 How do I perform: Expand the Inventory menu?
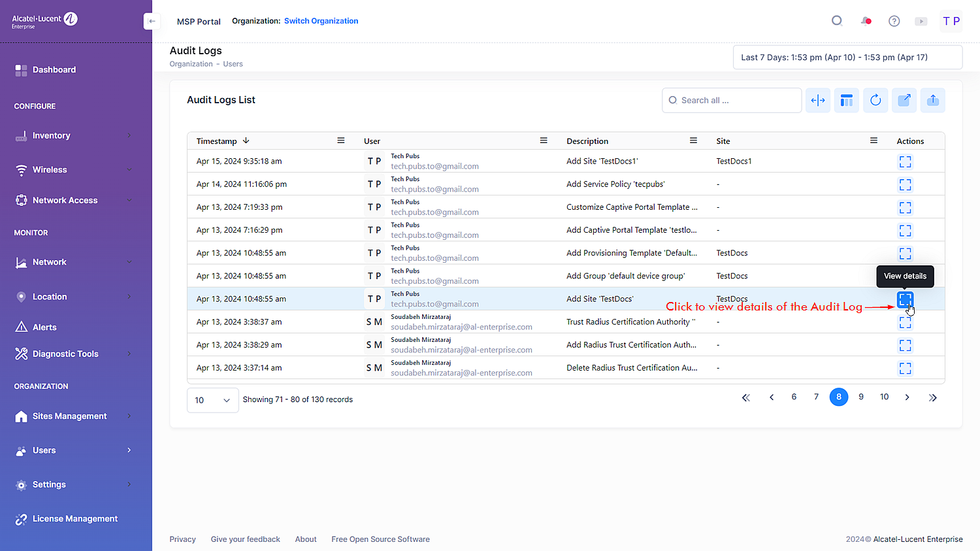click(73, 136)
